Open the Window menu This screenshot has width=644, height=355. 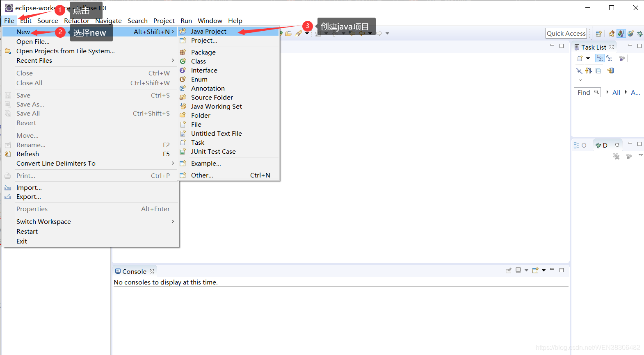point(210,20)
